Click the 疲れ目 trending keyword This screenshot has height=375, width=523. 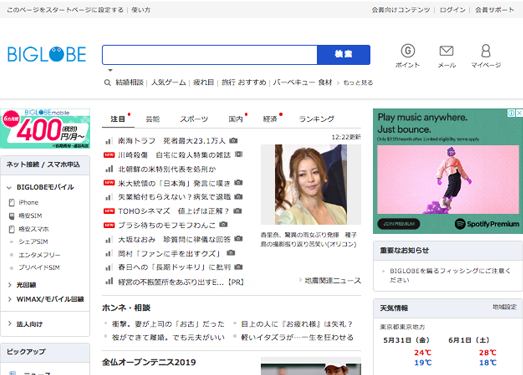point(203,82)
